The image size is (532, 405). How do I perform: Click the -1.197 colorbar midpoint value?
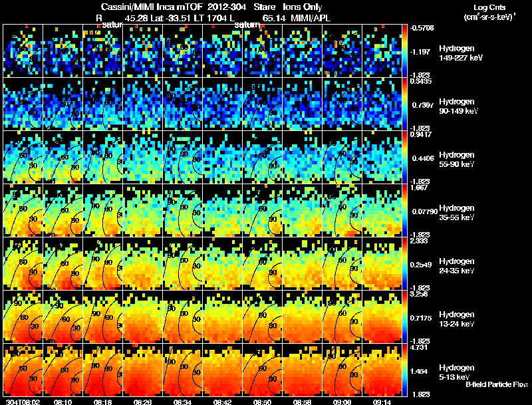tap(420, 52)
